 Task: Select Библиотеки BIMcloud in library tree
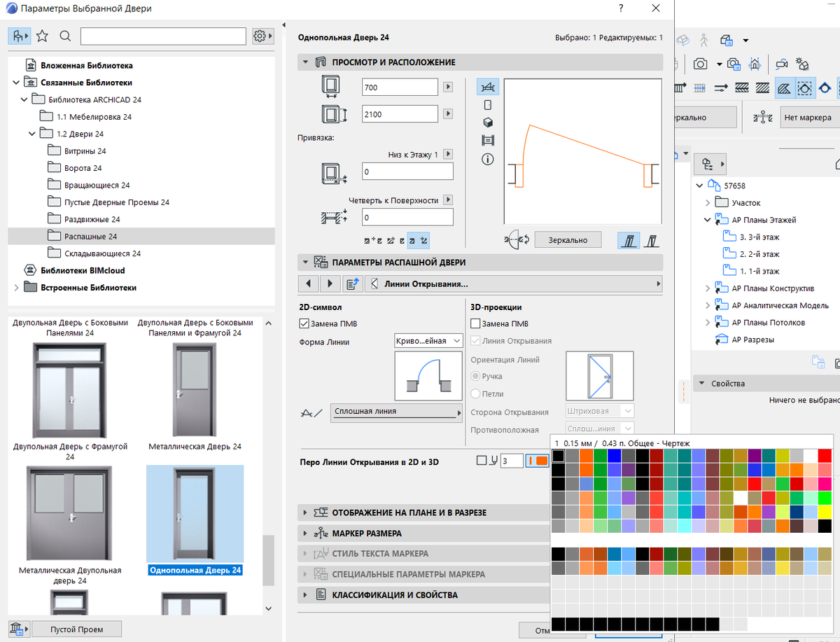coord(83,270)
